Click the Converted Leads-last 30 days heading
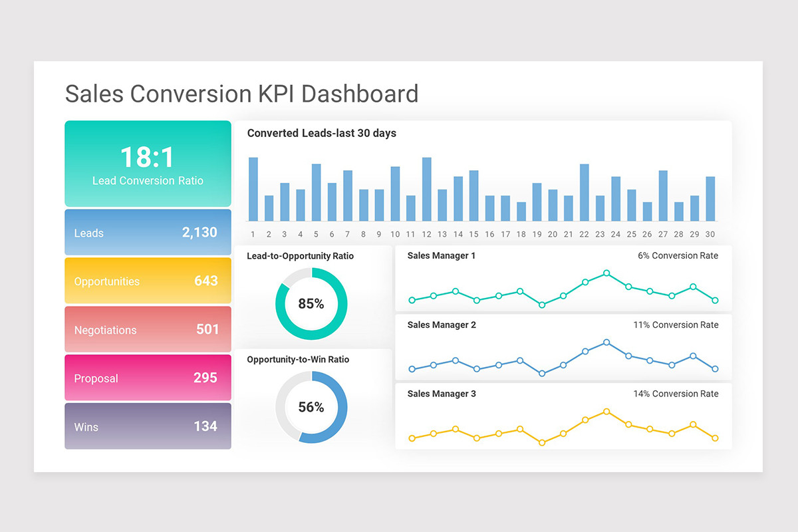The height and width of the screenshot is (532, 798). pos(322,133)
